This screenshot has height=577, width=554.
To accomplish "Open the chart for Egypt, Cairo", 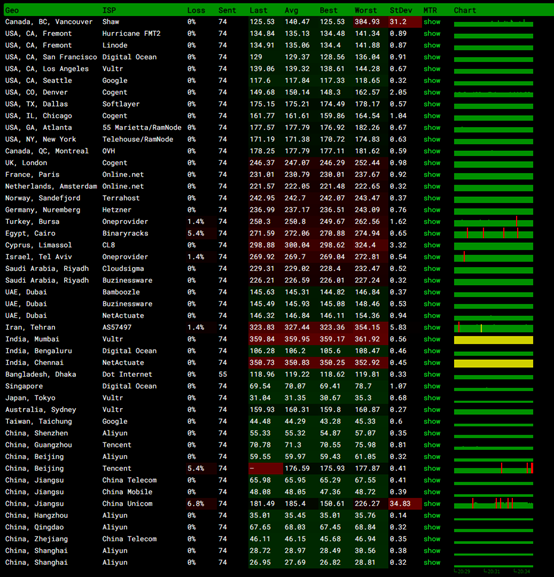I will tap(493, 234).
